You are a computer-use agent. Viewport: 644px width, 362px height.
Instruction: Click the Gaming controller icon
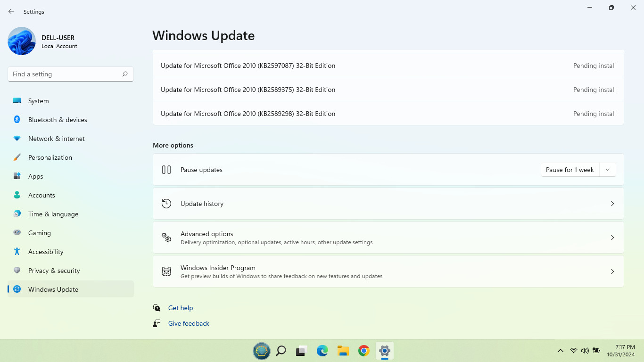(x=17, y=233)
